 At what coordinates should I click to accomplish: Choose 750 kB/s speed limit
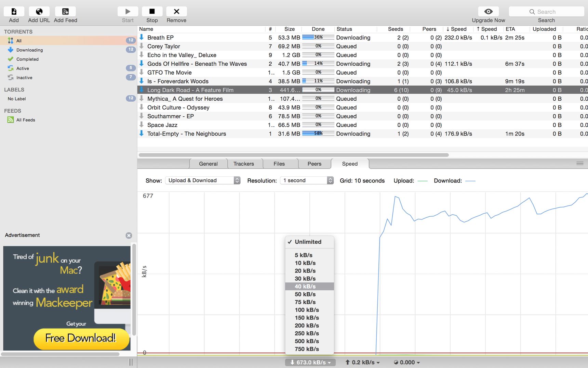click(x=309, y=349)
